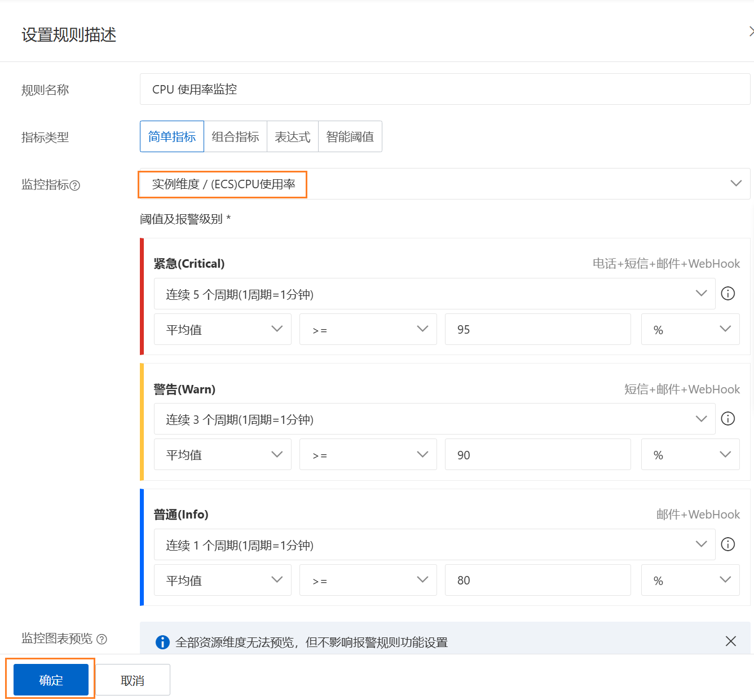Click the blue info icon in notice banner
This screenshot has height=700, width=754.
[x=162, y=642]
